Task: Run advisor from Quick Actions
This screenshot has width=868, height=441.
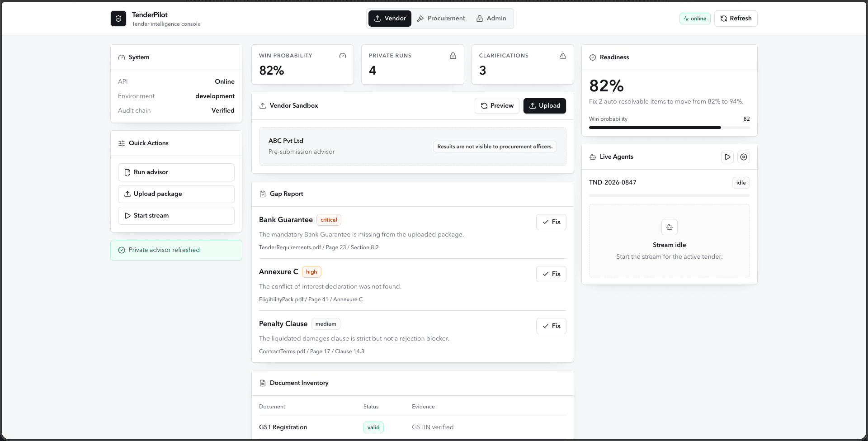Action: 176,172
